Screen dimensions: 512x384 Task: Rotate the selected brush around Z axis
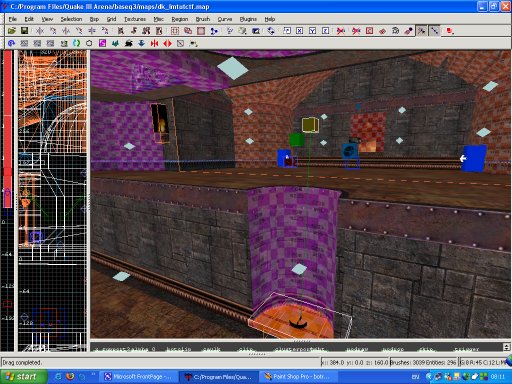pos(105,31)
